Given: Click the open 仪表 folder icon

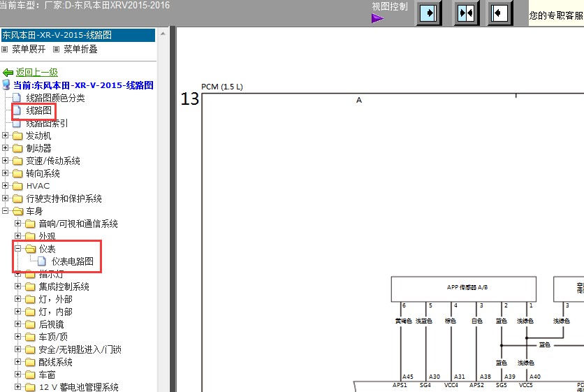Looking at the screenshot, I should pyautogui.click(x=30, y=249).
